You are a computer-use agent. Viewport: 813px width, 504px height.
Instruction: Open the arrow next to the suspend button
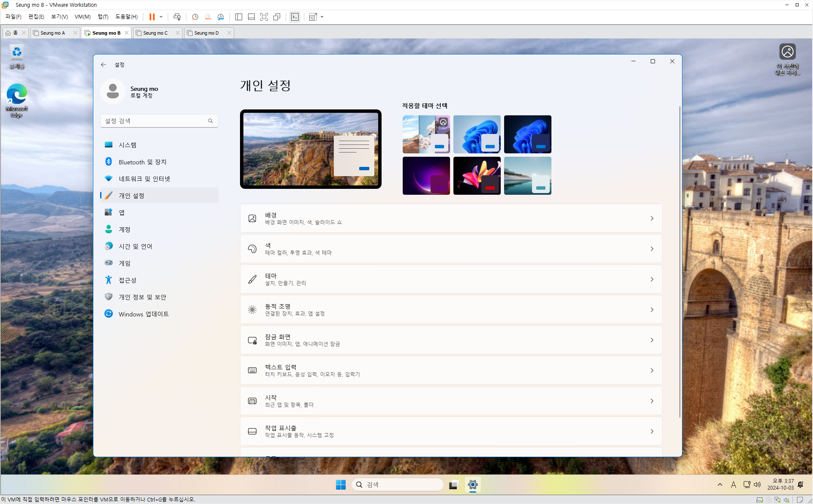[x=160, y=17]
